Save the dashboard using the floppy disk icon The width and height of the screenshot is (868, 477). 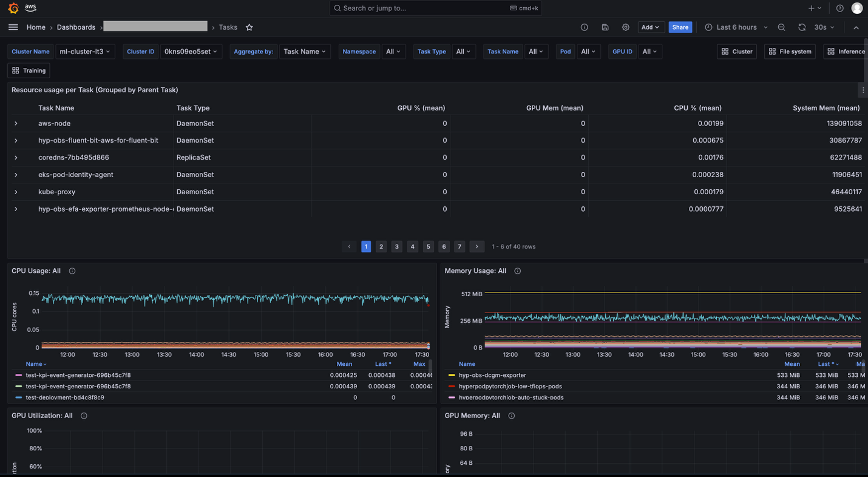pyautogui.click(x=605, y=27)
